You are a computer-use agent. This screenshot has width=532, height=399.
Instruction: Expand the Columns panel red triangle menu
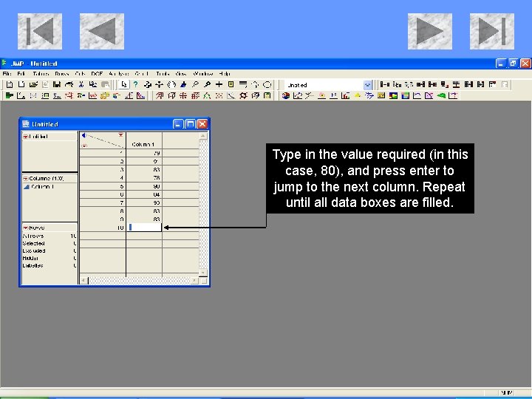point(25,179)
